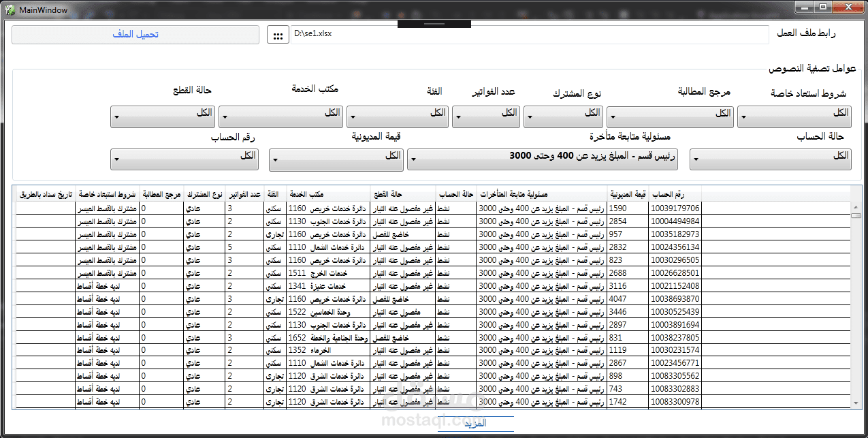Click the شروط استبعاد خاصة column header
Screen dimensions: 868x438
click(108, 193)
